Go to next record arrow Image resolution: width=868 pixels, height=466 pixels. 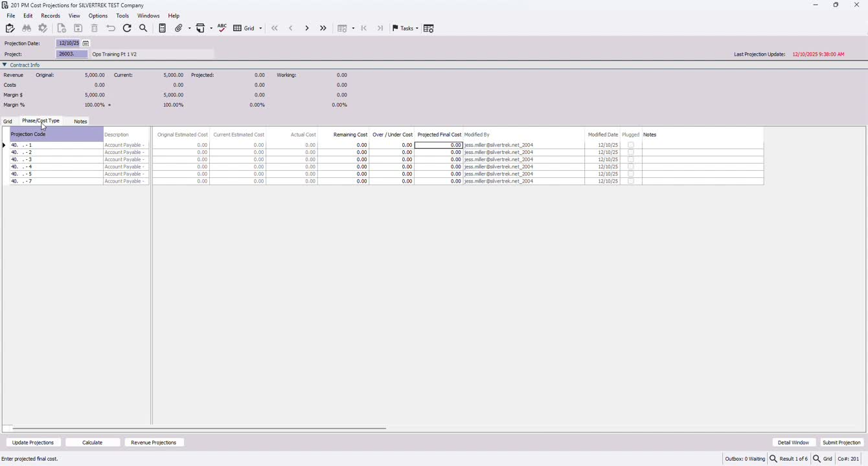(x=307, y=28)
